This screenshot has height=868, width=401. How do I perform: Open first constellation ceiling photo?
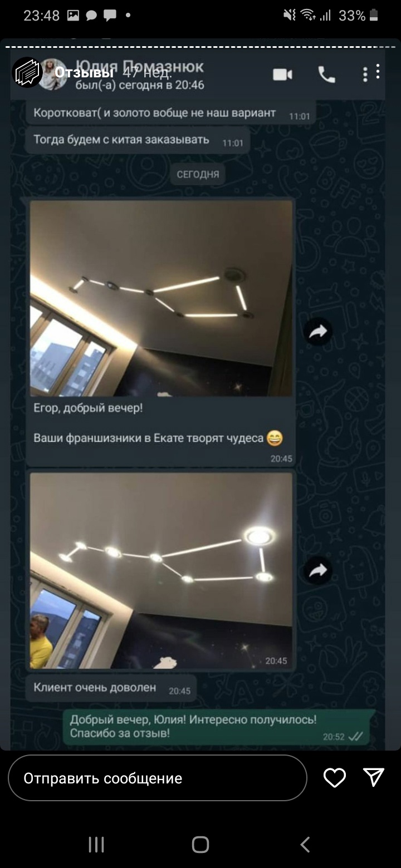(161, 298)
